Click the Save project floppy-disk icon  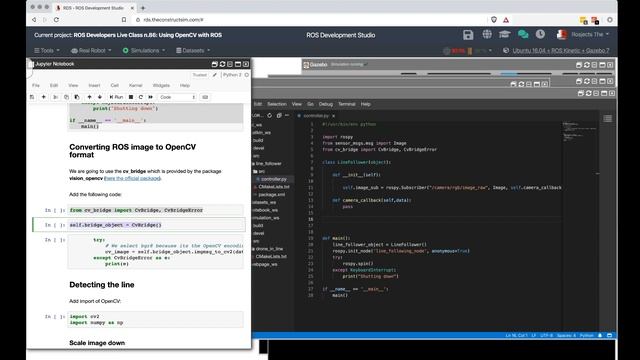[x=468, y=35]
